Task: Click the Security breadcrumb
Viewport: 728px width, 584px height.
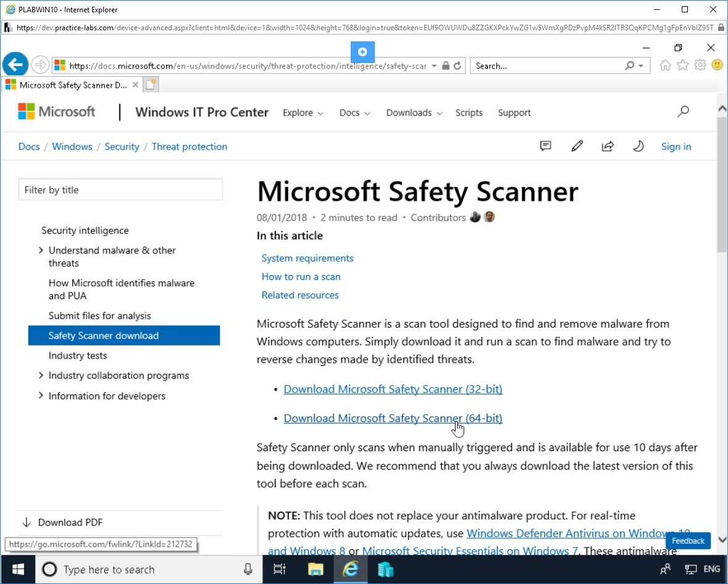Action: [x=122, y=147]
